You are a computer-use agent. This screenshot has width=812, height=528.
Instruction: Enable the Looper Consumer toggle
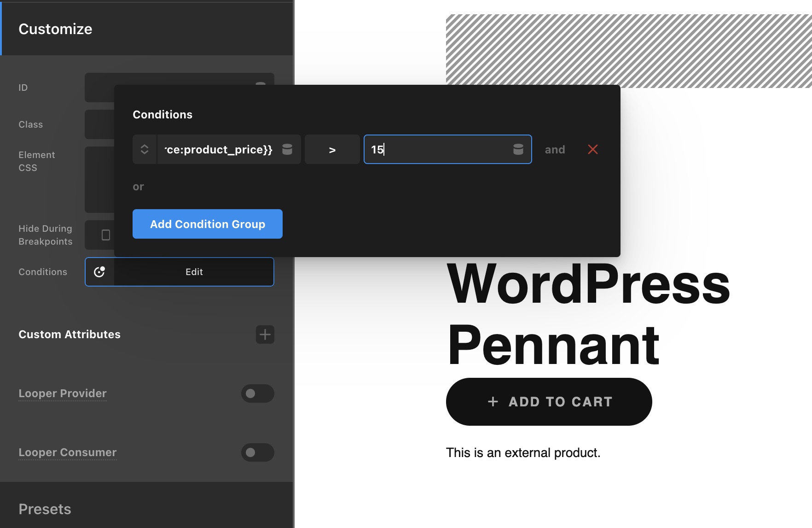coord(258,452)
